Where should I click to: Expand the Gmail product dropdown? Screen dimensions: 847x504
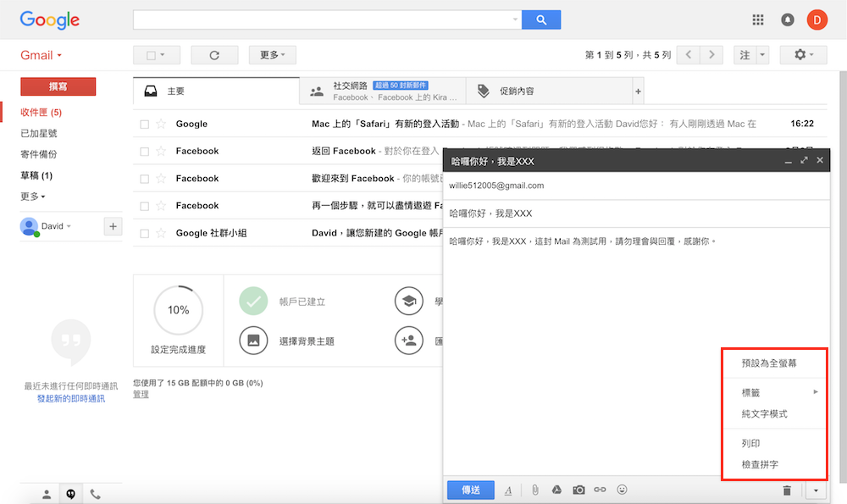(41, 56)
